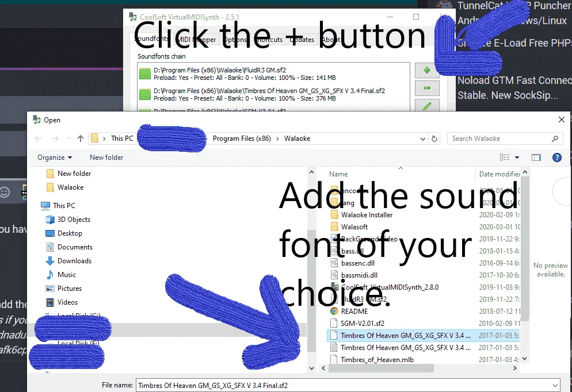Image resolution: width=572 pixels, height=392 pixels.
Task: Select bassenc.dll file
Action: pos(353,263)
